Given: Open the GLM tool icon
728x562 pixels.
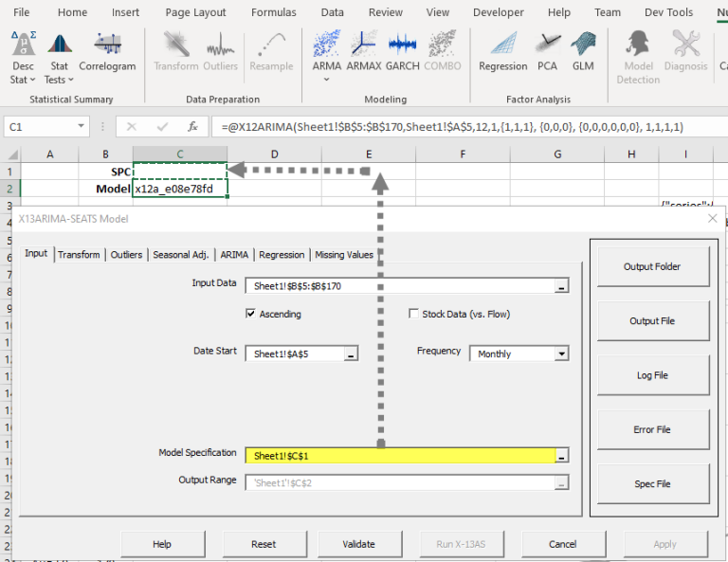Looking at the screenshot, I should tap(583, 51).
